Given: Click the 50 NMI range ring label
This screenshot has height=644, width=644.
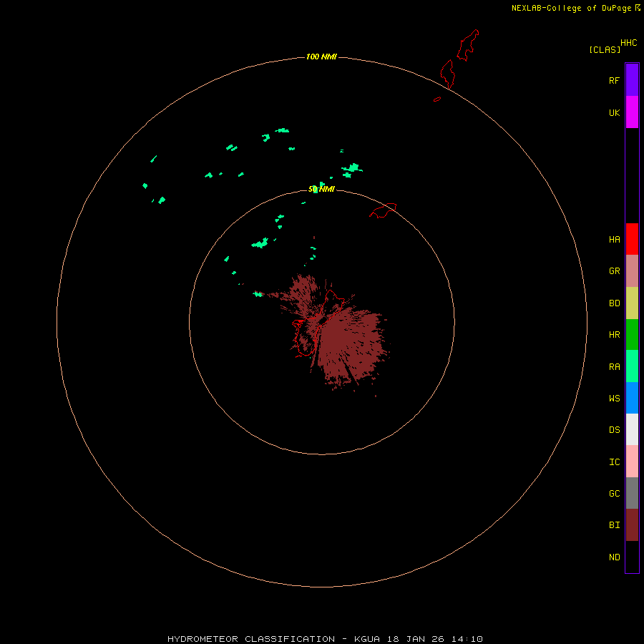Looking at the screenshot, I should tap(321, 189).
